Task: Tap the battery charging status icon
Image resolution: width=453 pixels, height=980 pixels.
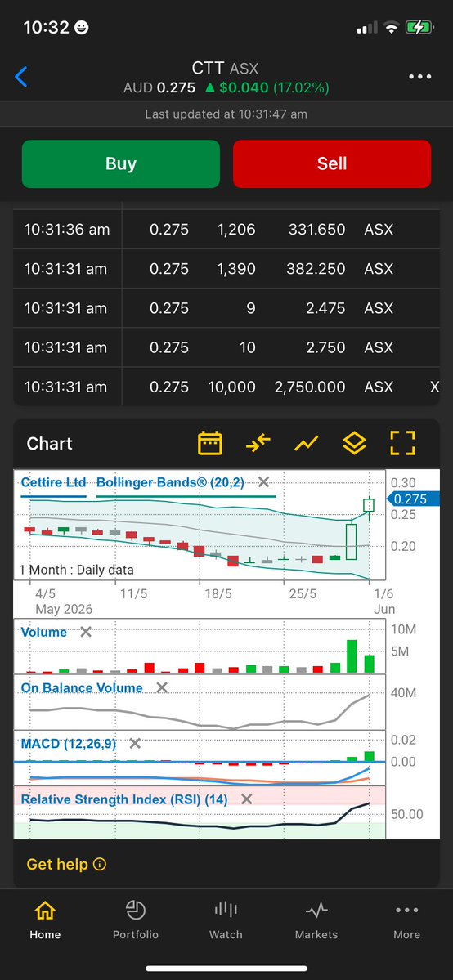Action: click(x=419, y=28)
